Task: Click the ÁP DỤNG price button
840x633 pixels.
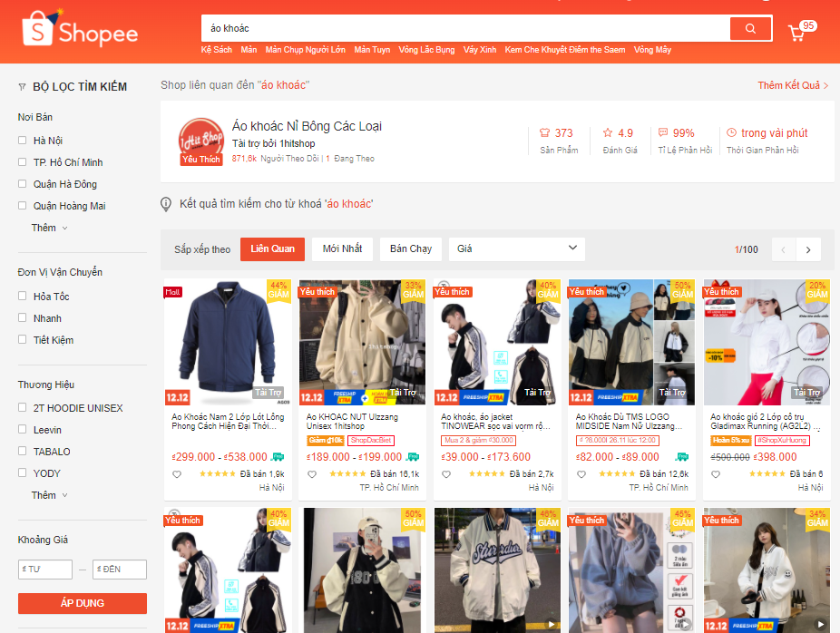Action: coord(83,603)
